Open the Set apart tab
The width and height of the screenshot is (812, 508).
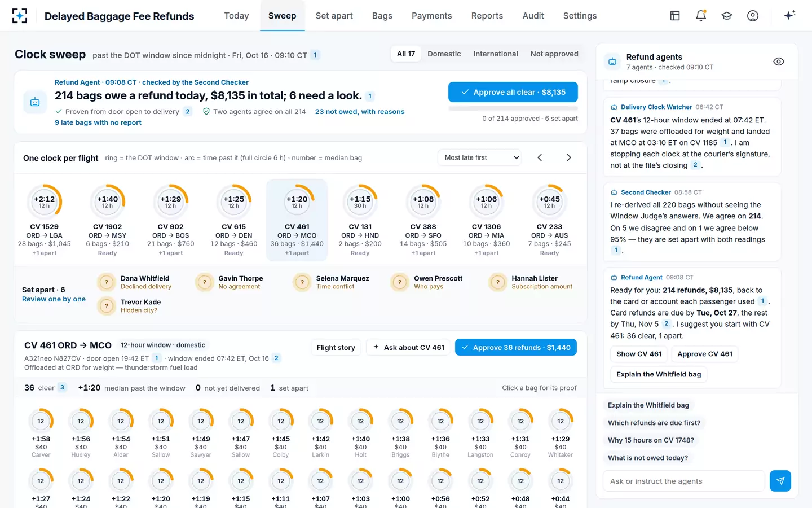coord(334,16)
